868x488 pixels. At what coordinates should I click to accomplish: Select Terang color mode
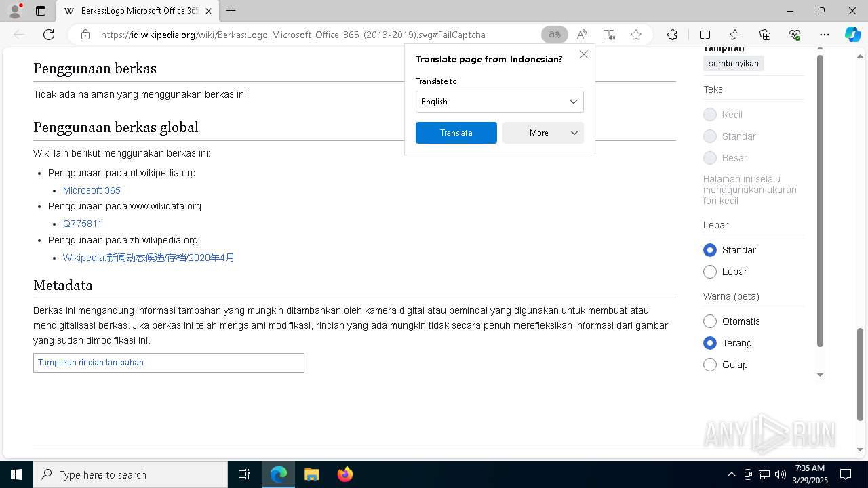point(710,343)
